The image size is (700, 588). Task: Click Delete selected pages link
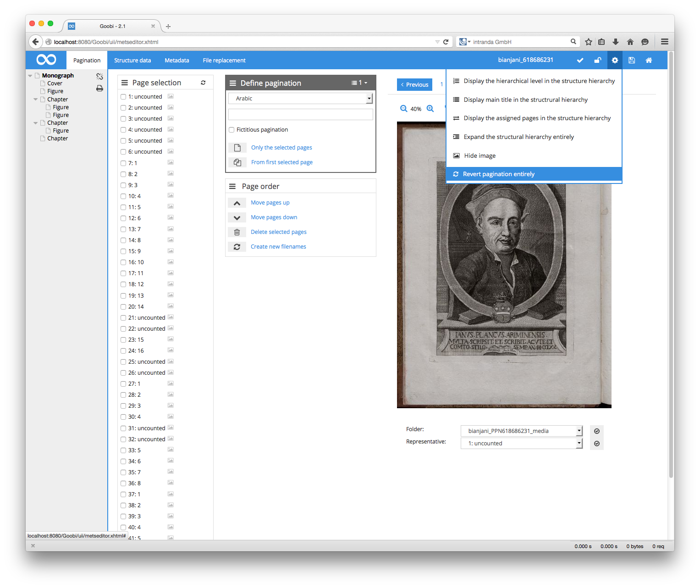coord(279,232)
